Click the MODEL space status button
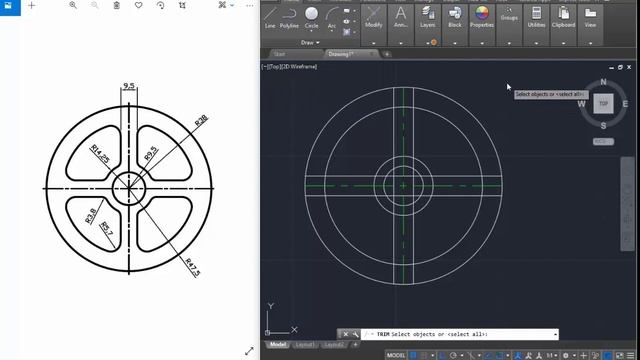 pyautogui.click(x=396, y=356)
